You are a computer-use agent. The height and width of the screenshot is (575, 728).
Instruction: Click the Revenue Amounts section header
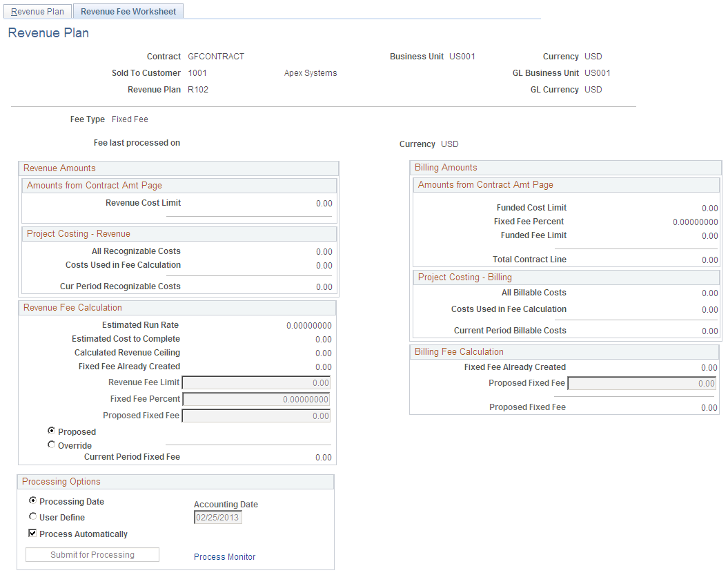[60, 168]
